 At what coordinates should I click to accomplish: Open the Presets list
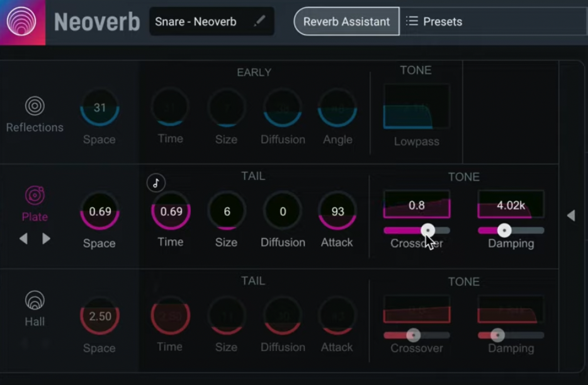(434, 21)
